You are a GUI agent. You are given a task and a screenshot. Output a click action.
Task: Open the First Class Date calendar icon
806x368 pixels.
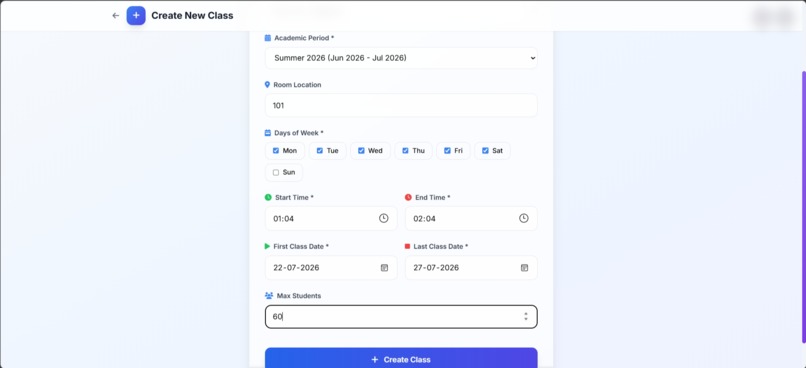[x=384, y=268]
